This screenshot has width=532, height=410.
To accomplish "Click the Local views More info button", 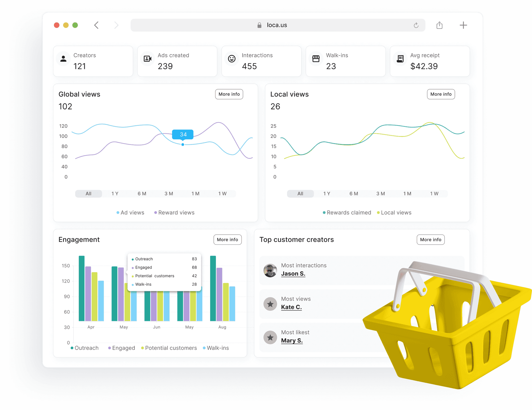I will (441, 94).
